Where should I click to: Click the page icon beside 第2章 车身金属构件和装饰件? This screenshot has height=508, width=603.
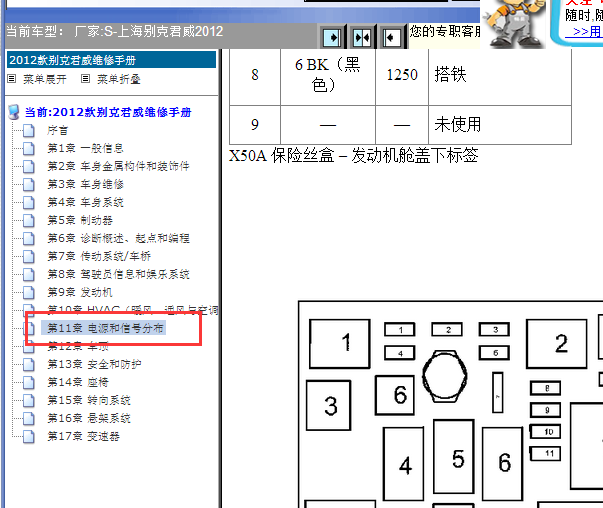pos(28,167)
